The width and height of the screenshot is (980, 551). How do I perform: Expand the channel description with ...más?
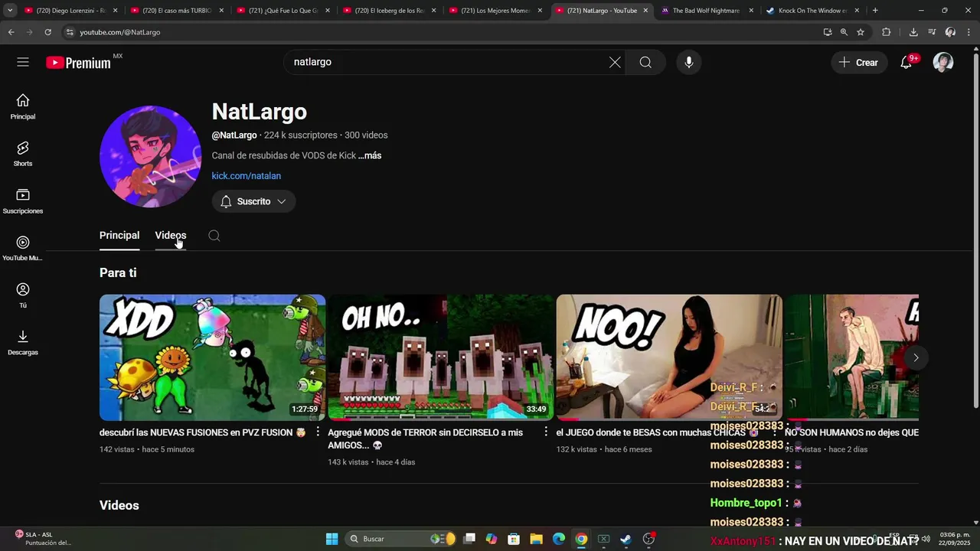(x=370, y=155)
